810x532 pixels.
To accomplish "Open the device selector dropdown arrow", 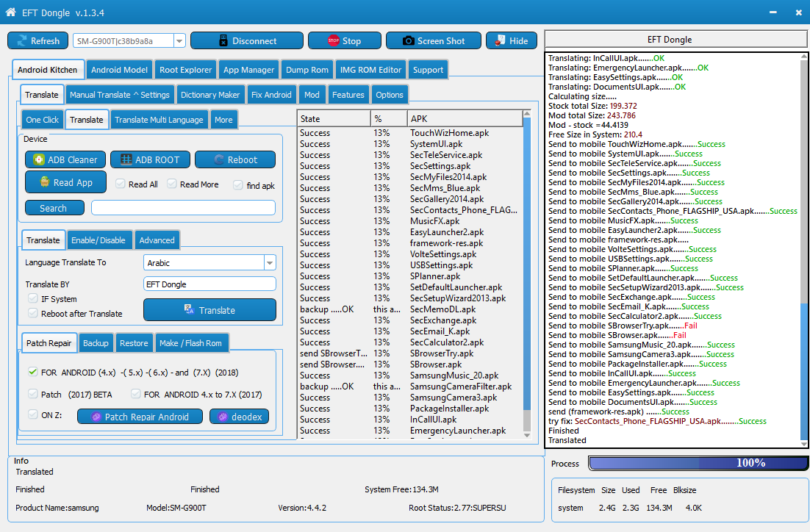I will [x=179, y=41].
